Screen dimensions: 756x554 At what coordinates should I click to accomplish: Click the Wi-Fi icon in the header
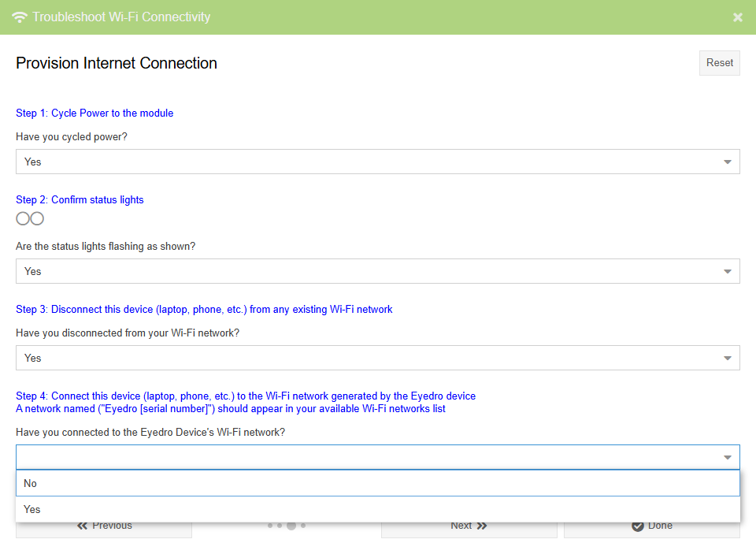[19, 17]
